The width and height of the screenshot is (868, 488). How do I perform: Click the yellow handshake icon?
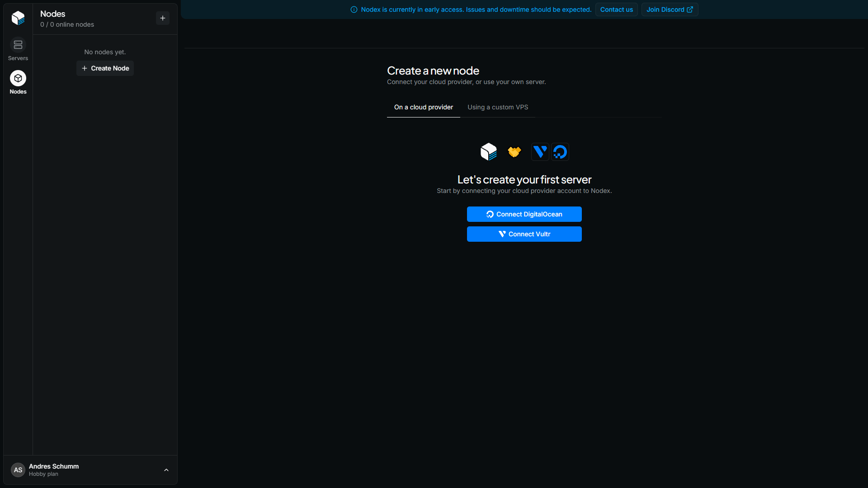click(514, 152)
